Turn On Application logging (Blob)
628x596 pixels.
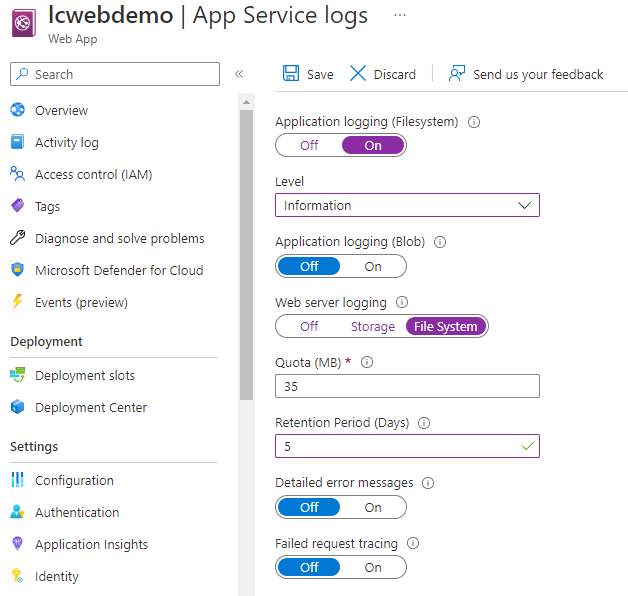[x=372, y=266]
